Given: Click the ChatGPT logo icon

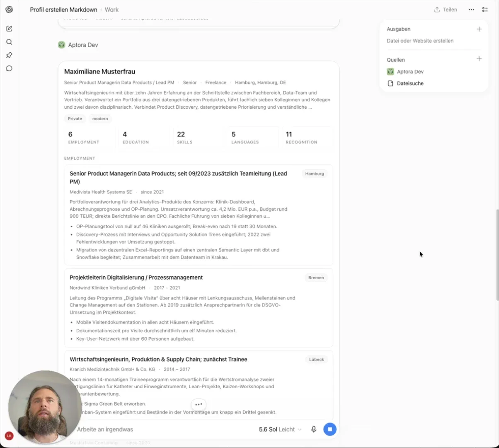Looking at the screenshot, I should (x=9, y=10).
